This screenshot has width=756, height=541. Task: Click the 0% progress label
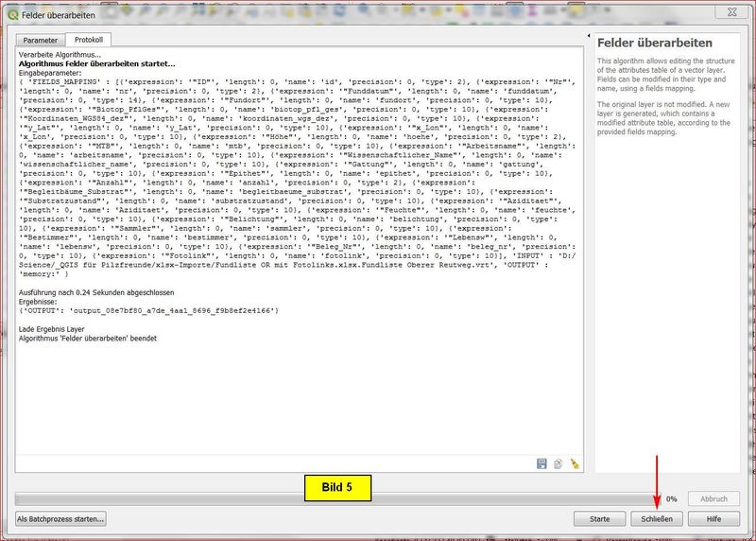click(672, 498)
